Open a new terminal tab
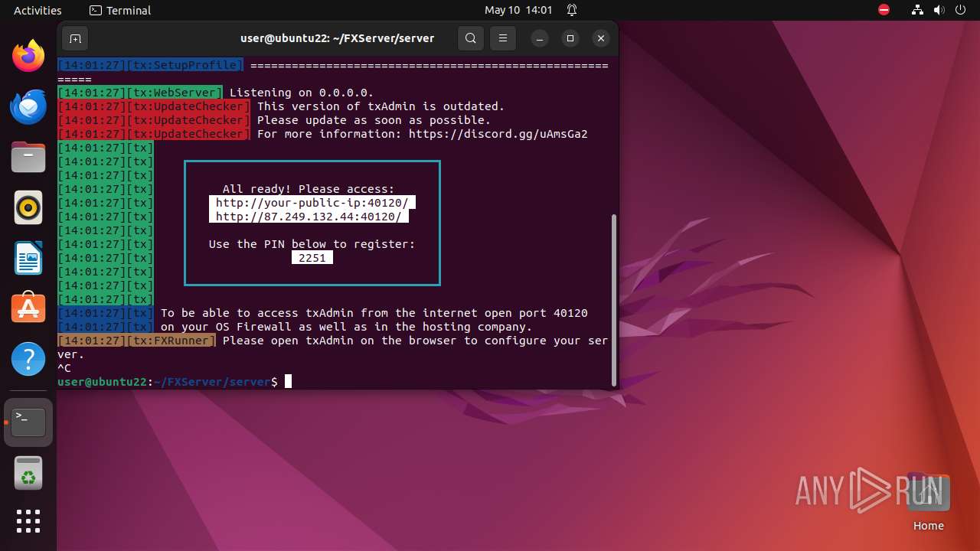 pyautogui.click(x=75, y=38)
